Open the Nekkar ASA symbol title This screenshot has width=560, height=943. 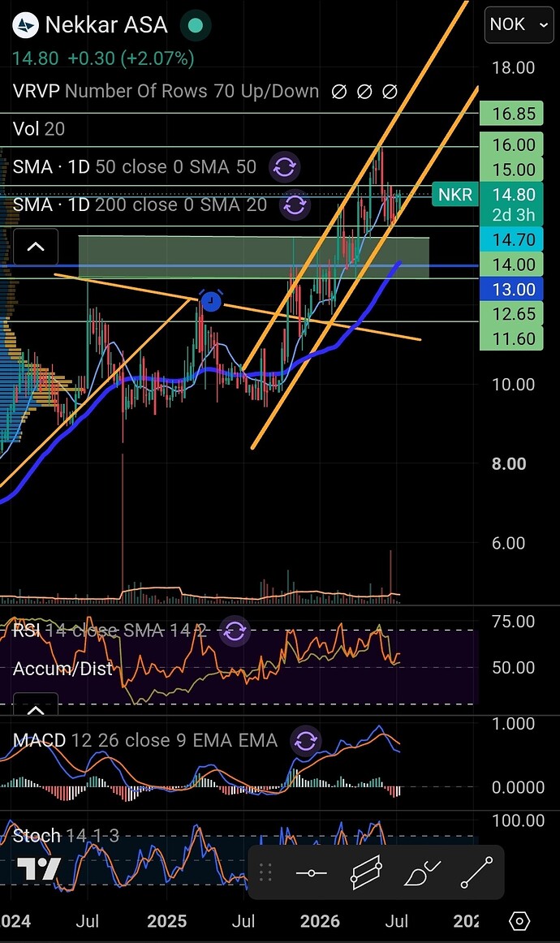(x=106, y=24)
